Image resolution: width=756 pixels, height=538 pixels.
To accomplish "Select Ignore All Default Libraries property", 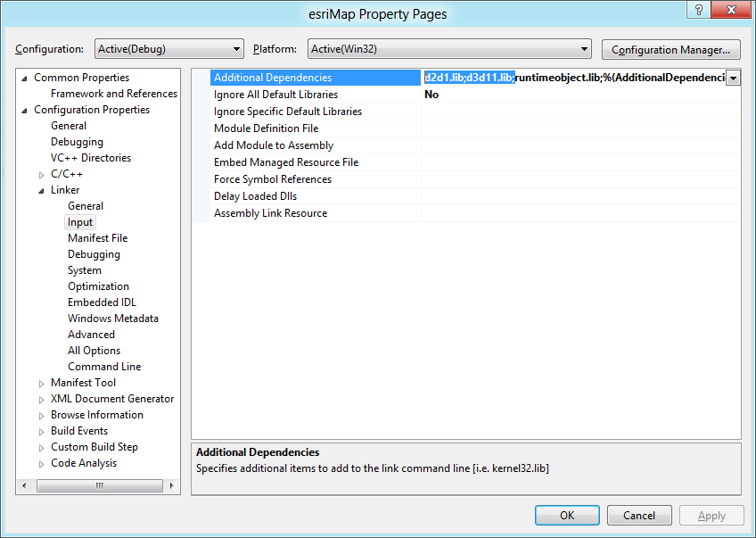I will click(316, 95).
